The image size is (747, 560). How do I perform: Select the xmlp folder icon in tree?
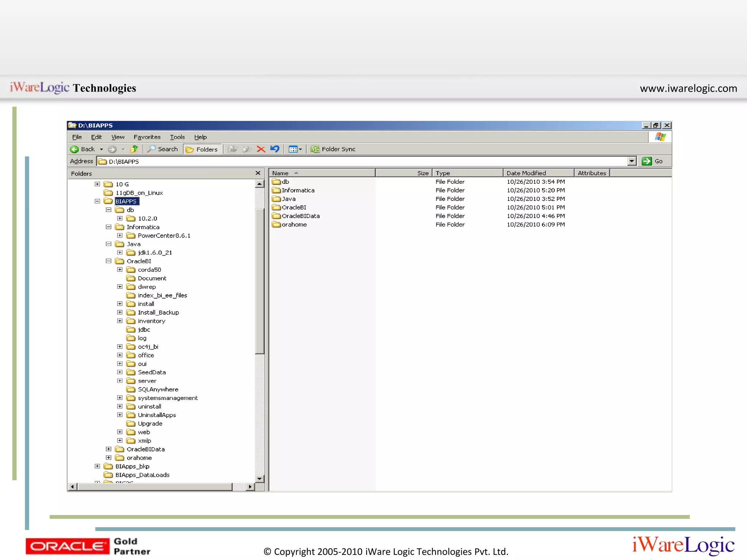pos(131,441)
